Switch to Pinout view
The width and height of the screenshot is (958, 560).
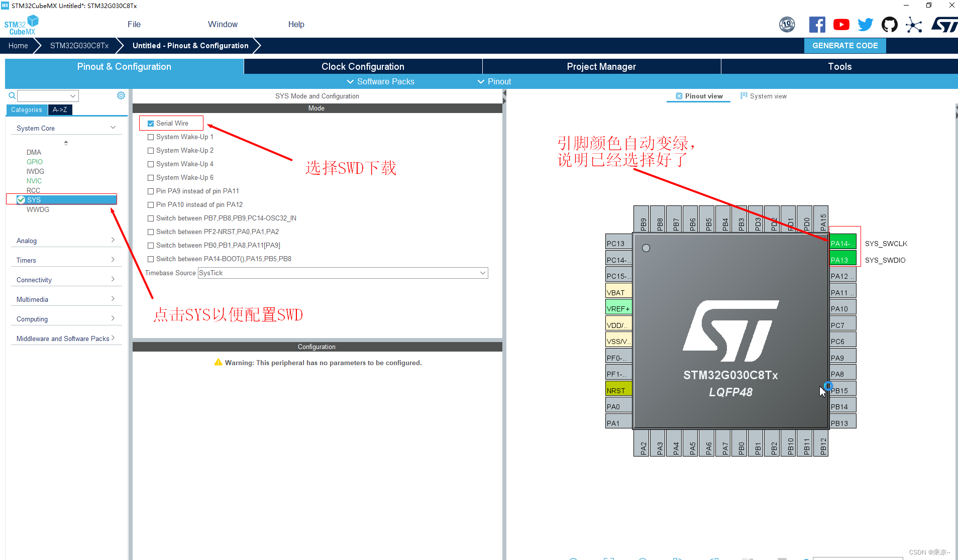[699, 96]
